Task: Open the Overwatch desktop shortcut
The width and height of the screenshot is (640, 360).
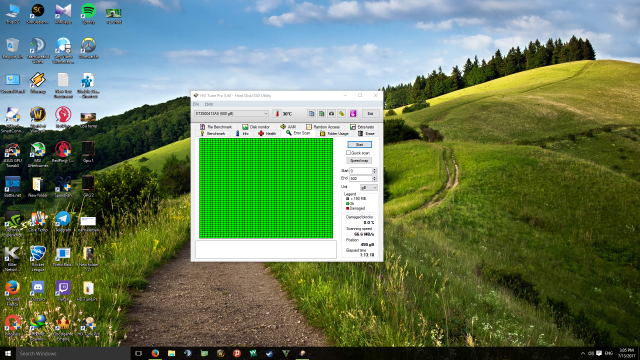Action: [x=88, y=49]
